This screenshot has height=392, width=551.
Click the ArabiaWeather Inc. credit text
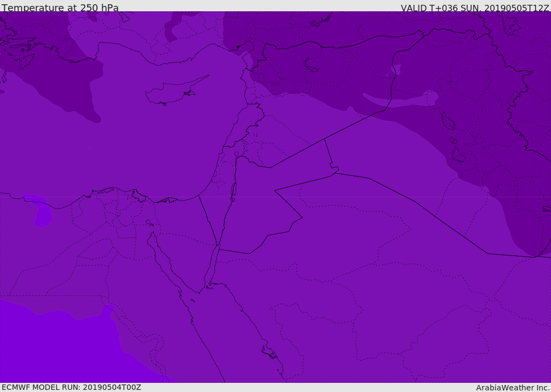(513, 388)
